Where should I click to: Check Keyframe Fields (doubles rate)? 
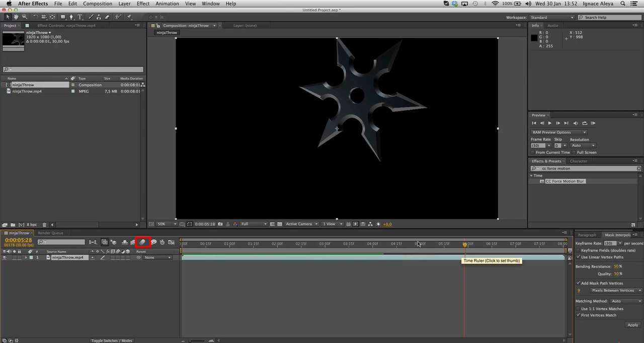[578, 250]
